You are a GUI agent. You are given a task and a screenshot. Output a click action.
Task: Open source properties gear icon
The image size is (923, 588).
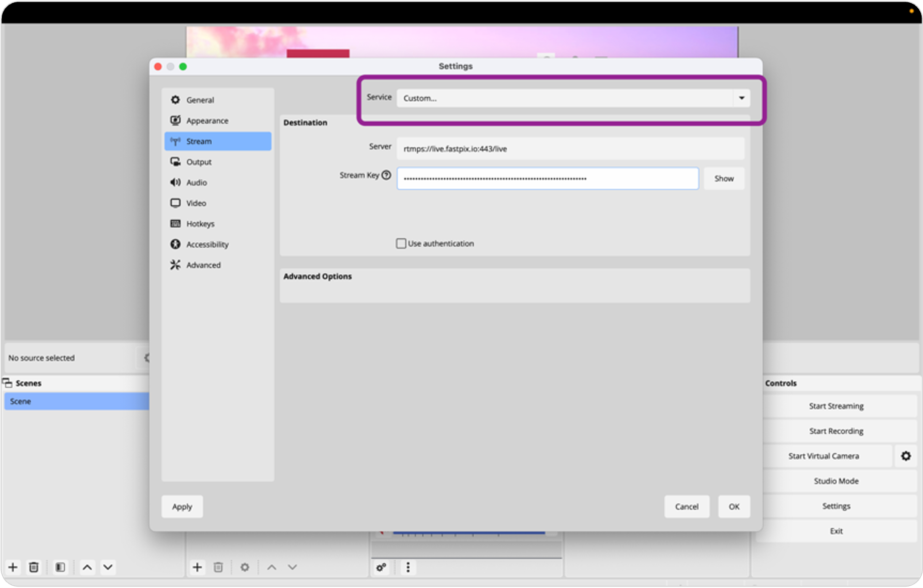tap(245, 567)
